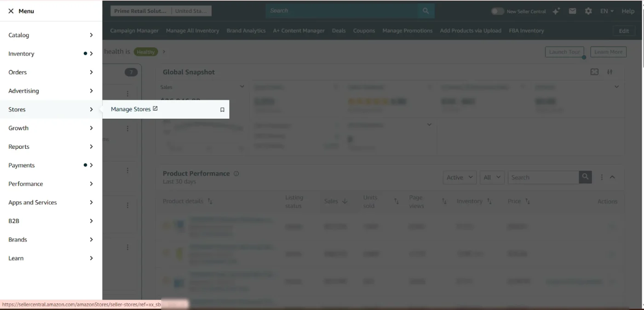Viewport: 644px width, 310px height.
Task: Open the settings gear icon
Action: (x=588, y=11)
